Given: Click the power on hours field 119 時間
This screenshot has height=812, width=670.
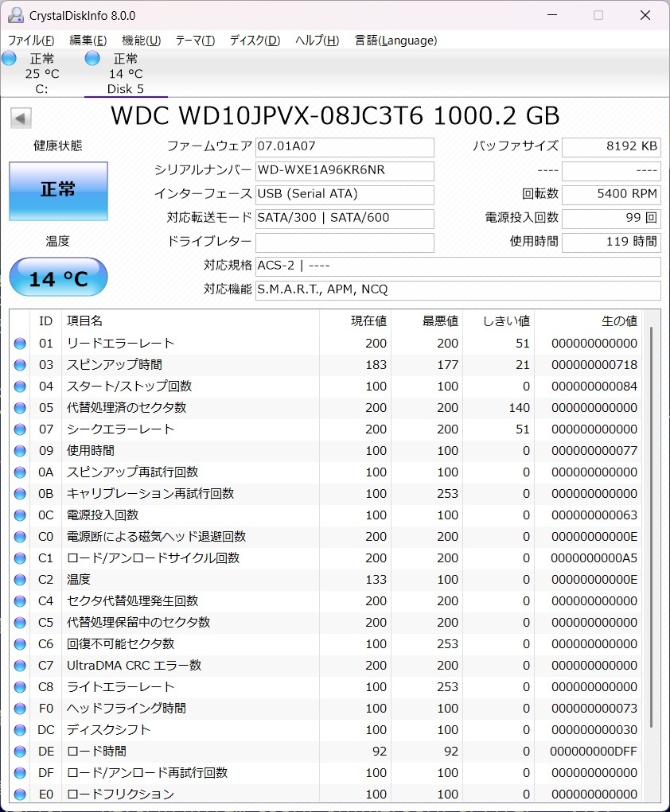Looking at the screenshot, I should point(611,242).
